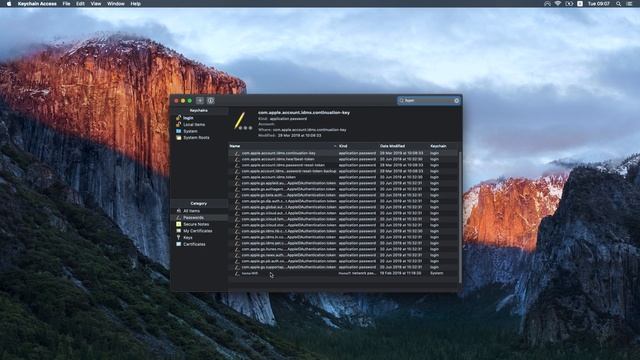This screenshot has height=360, width=640.
Task: Click inside the search field
Action: [429, 100]
